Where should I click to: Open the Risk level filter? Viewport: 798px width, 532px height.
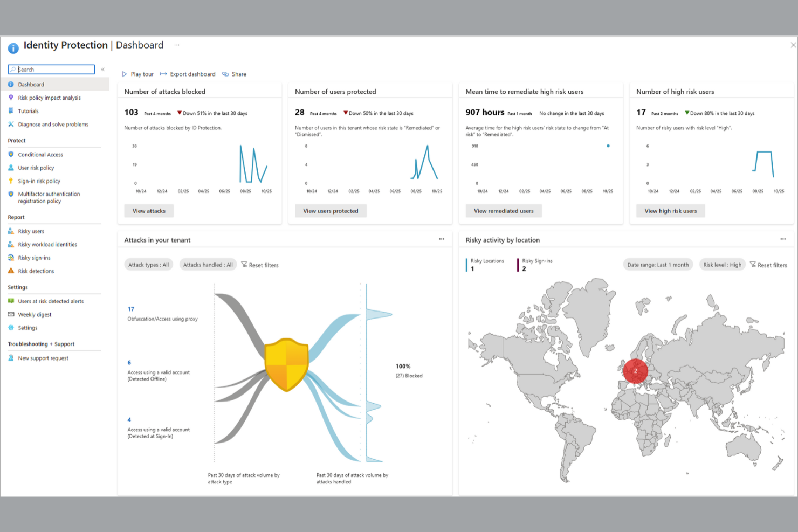click(722, 265)
